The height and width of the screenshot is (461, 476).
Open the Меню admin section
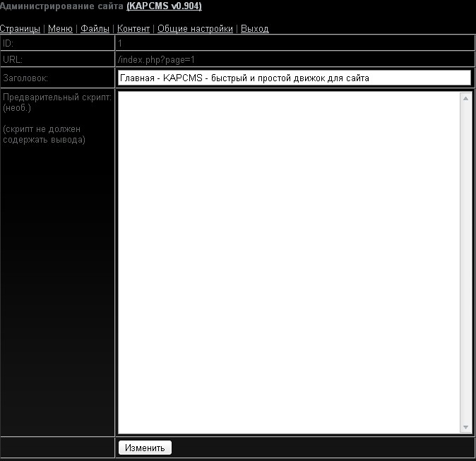point(60,28)
